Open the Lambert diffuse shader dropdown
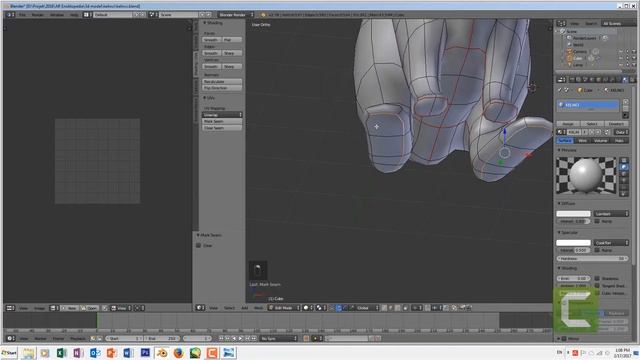 (611, 213)
